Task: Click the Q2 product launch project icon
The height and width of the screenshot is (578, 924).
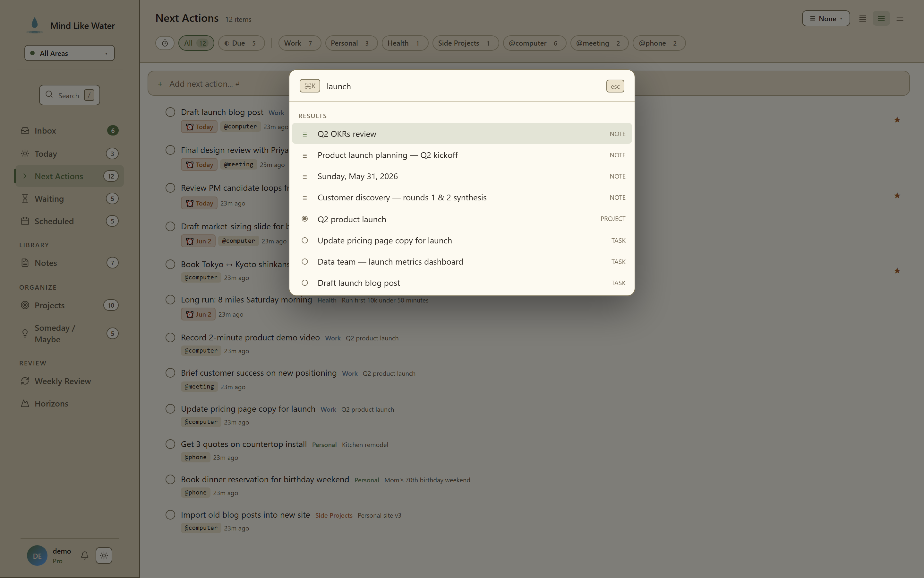Action: (305, 219)
